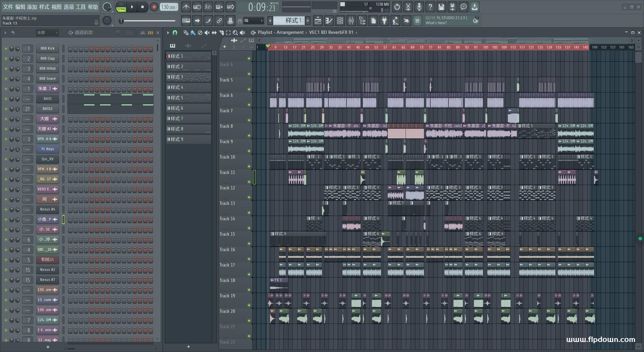Open the 选项 (Options) menu
The image size is (644, 352).
click(69, 7)
